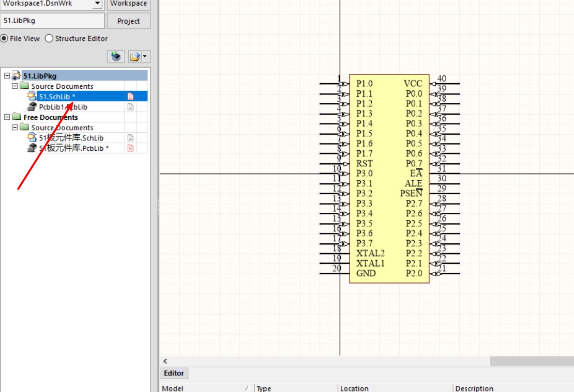Viewport: 574px width, 392px height.
Task: Click the ALE pin label
Action: (413, 183)
